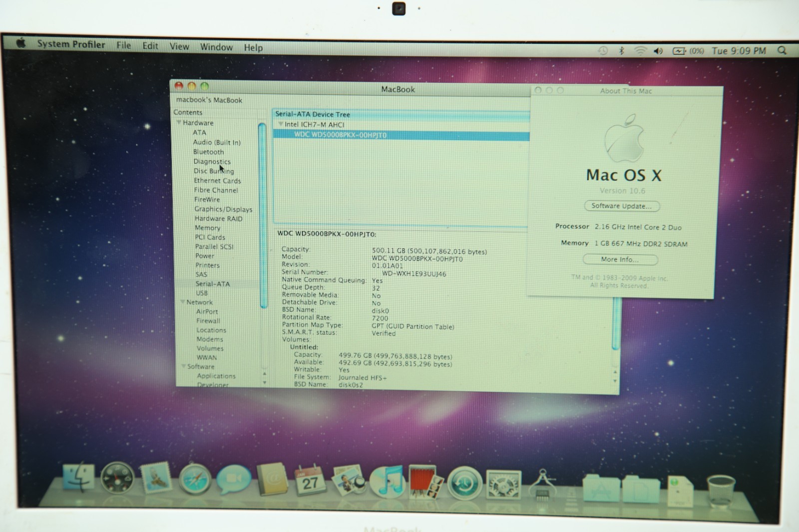Image resolution: width=799 pixels, height=532 pixels.
Task: Collapse the Software section triangle
Action: point(184,366)
